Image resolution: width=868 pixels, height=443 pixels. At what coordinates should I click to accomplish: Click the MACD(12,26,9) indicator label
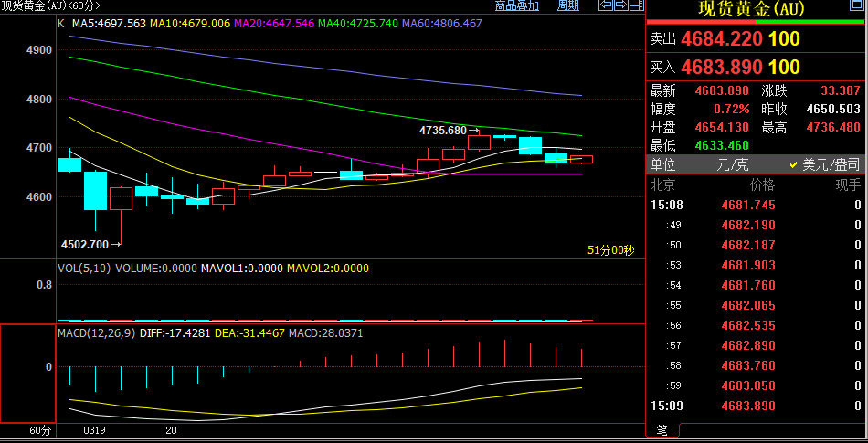tap(97, 333)
